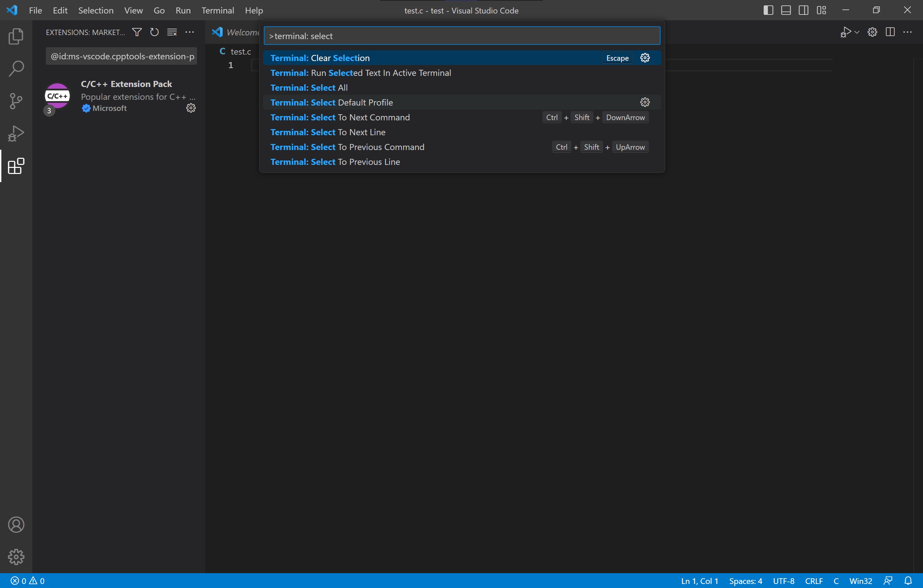Click the extensions search input field
Image resolution: width=923 pixels, height=588 pixels.
point(121,56)
